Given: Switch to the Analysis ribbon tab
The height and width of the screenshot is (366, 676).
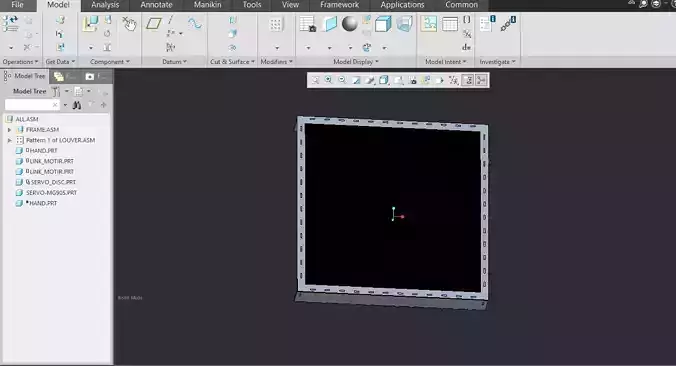Looking at the screenshot, I should pos(105,5).
